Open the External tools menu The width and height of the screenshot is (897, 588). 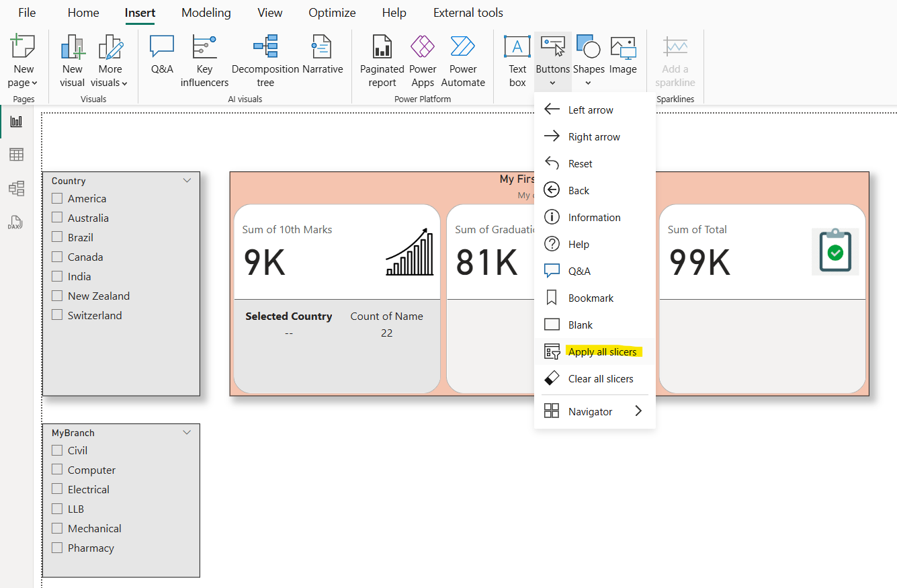tap(468, 12)
